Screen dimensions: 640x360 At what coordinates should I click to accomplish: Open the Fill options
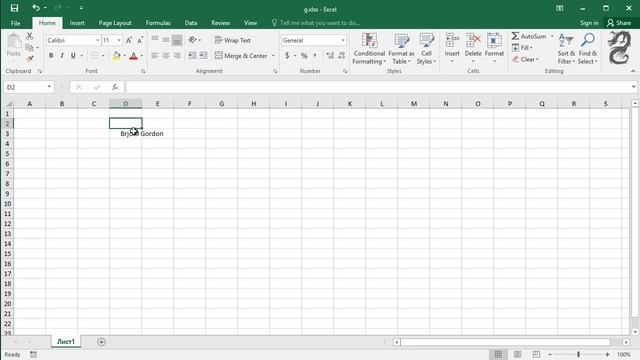tap(522, 48)
